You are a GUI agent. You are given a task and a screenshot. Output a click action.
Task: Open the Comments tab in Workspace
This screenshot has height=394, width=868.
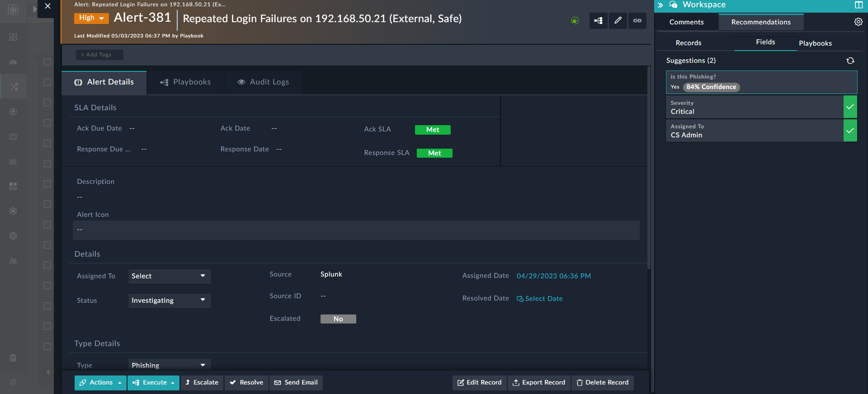pyautogui.click(x=686, y=22)
